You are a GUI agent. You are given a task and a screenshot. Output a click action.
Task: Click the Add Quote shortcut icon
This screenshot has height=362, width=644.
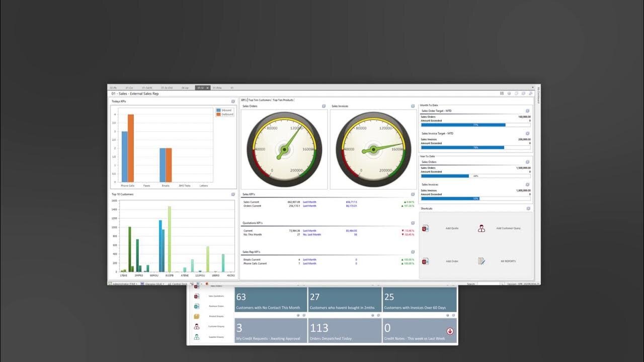tap(425, 228)
